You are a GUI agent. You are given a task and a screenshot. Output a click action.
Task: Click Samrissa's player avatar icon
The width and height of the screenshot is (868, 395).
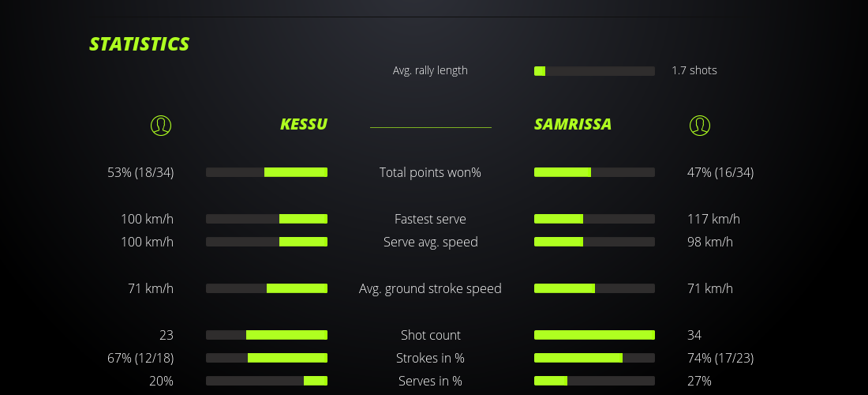699,125
